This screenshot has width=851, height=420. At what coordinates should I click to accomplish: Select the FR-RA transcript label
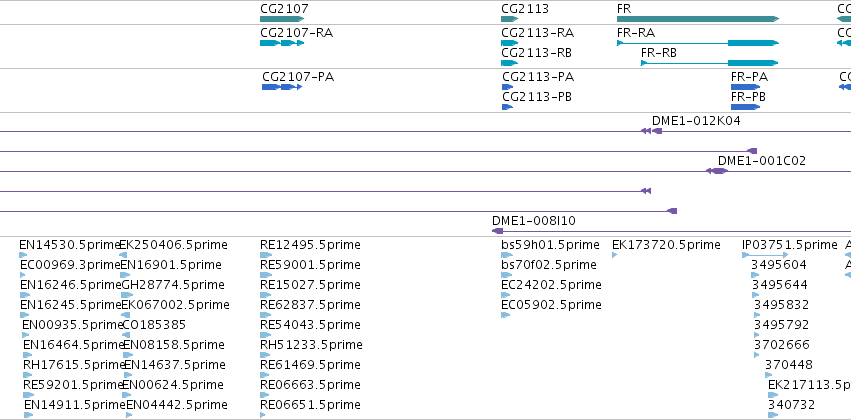636,33
